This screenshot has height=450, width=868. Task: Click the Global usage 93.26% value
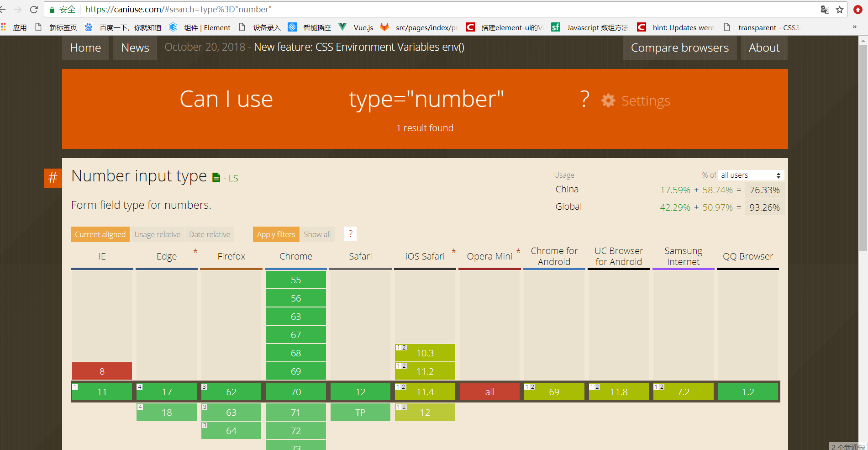pos(764,207)
